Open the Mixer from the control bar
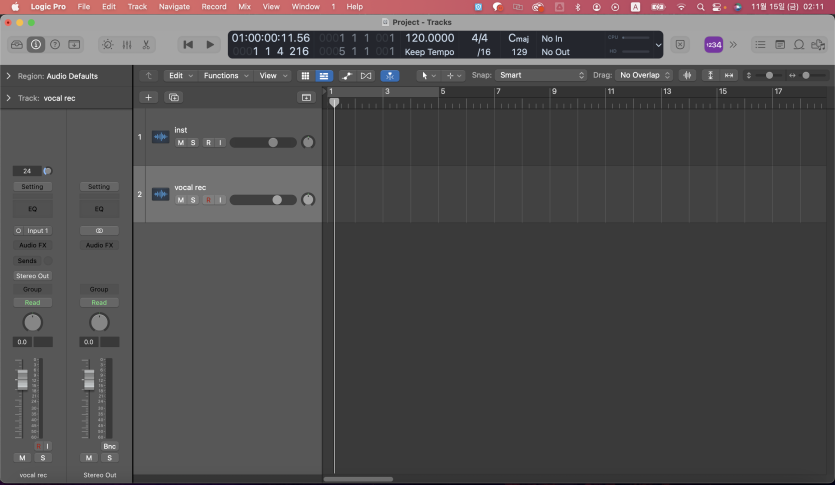This screenshot has height=485, width=835. pyautogui.click(x=127, y=45)
